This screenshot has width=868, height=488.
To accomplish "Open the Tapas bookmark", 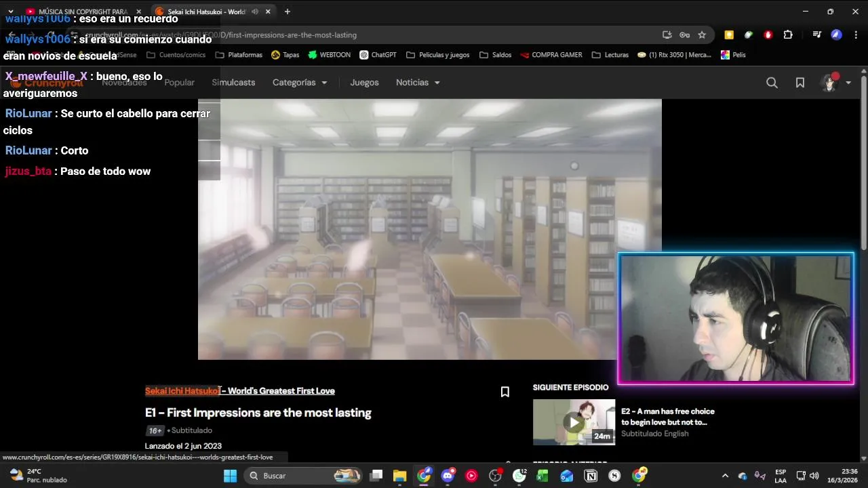I will coord(285,55).
